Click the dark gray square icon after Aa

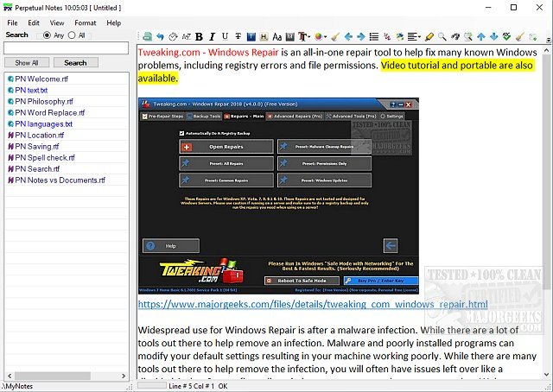[x=290, y=36]
